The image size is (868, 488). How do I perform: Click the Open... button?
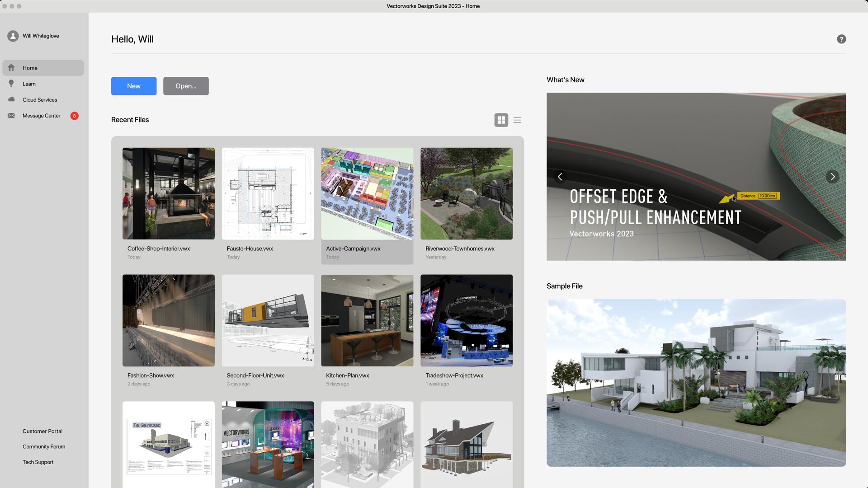click(x=186, y=86)
